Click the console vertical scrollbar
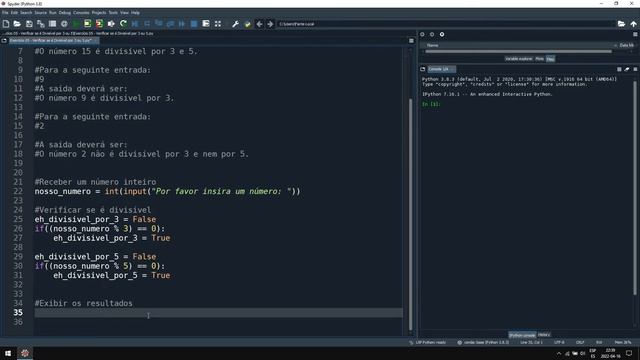The height and width of the screenshot is (360, 640). click(x=635, y=188)
